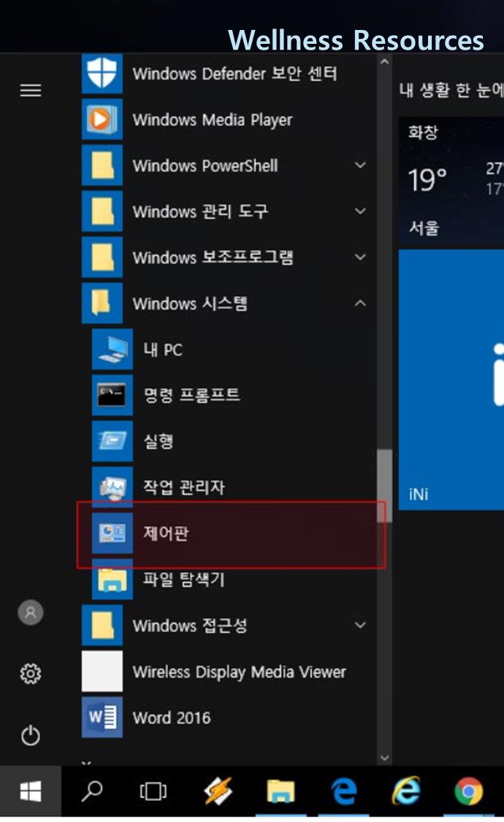
Task: Open the 내 PC computer icon
Action: [112, 349]
